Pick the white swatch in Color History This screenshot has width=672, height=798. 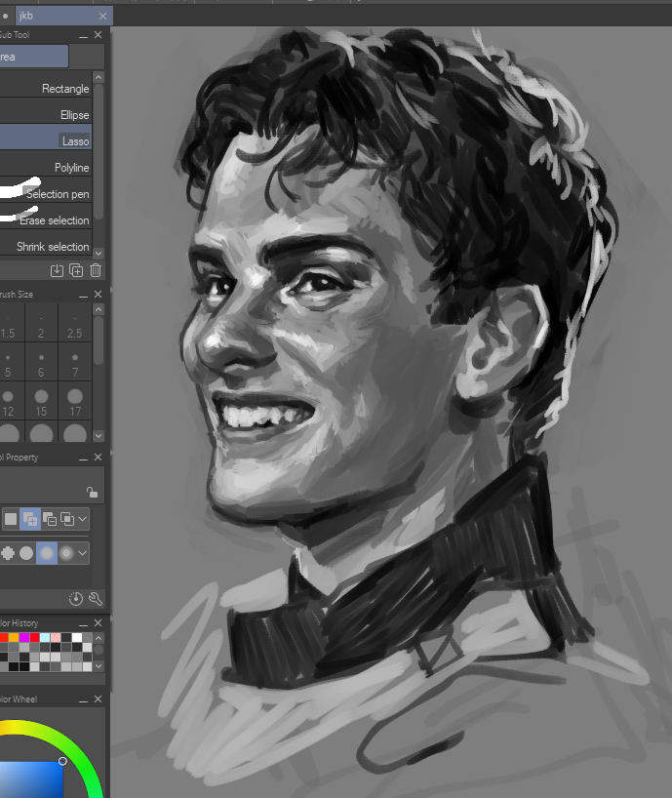coord(77,638)
